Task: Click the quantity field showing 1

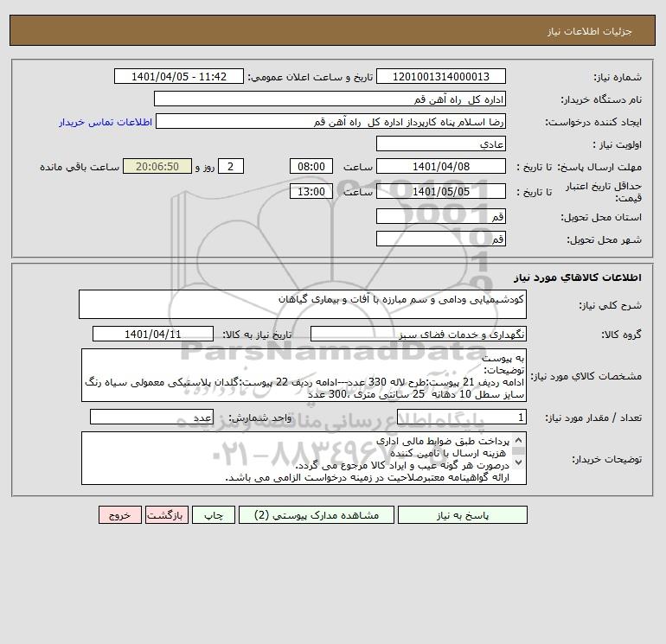Action: (x=462, y=417)
